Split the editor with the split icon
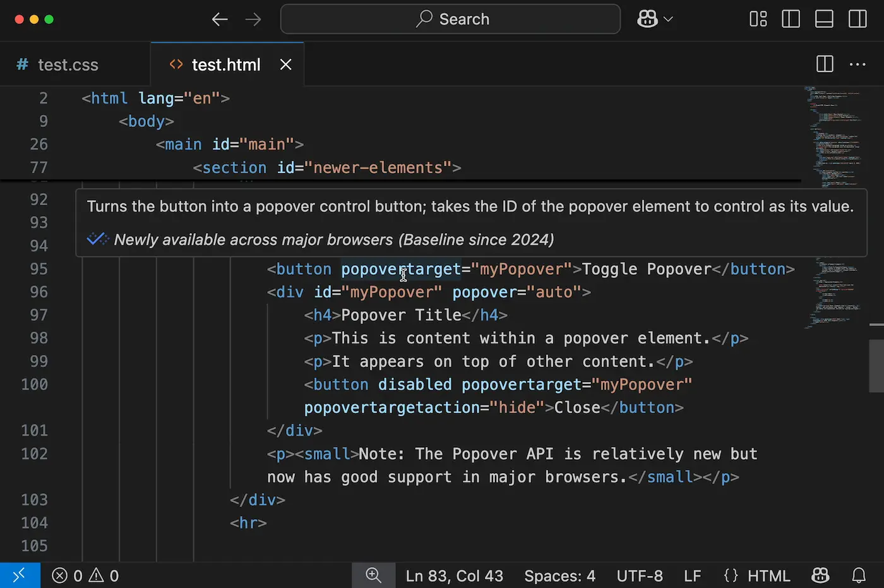 pos(824,64)
